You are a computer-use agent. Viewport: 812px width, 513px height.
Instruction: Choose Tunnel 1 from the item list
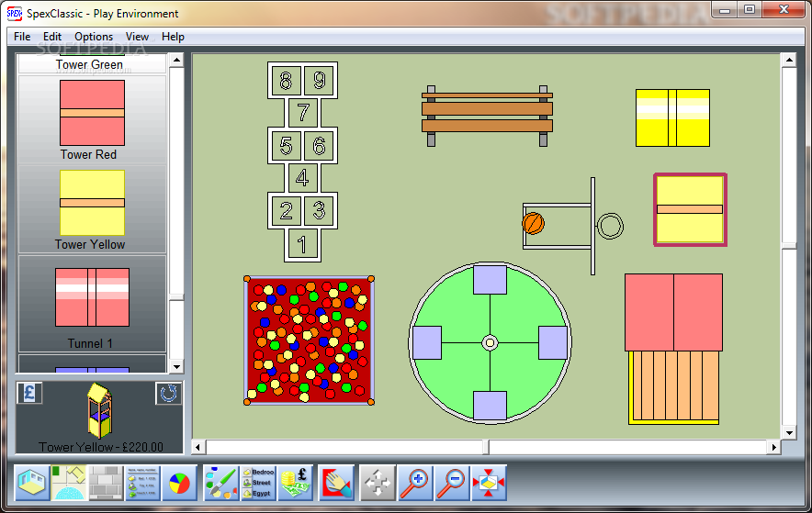(x=92, y=304)
